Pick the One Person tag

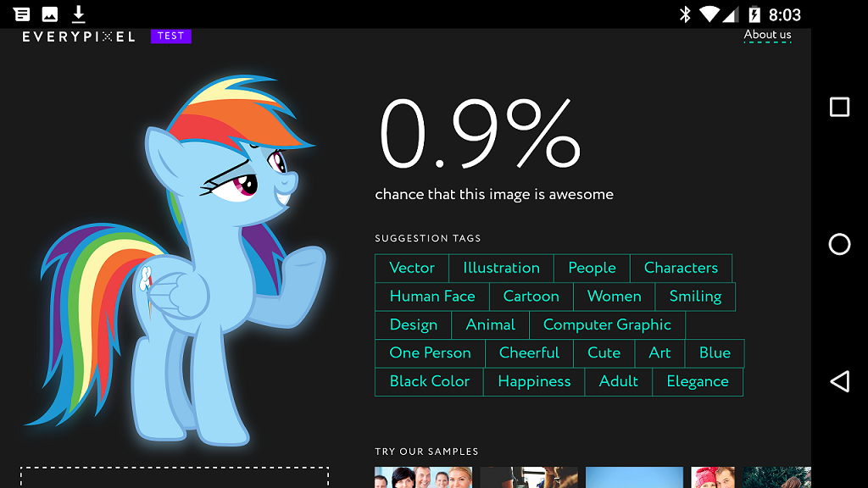pos(430,353)
